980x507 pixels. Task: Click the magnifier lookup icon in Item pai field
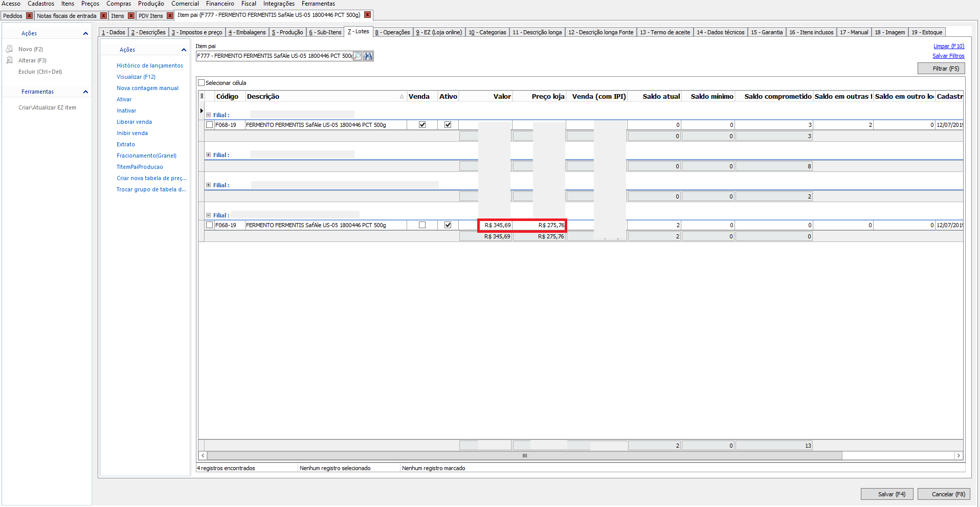(x=358, y=56)
